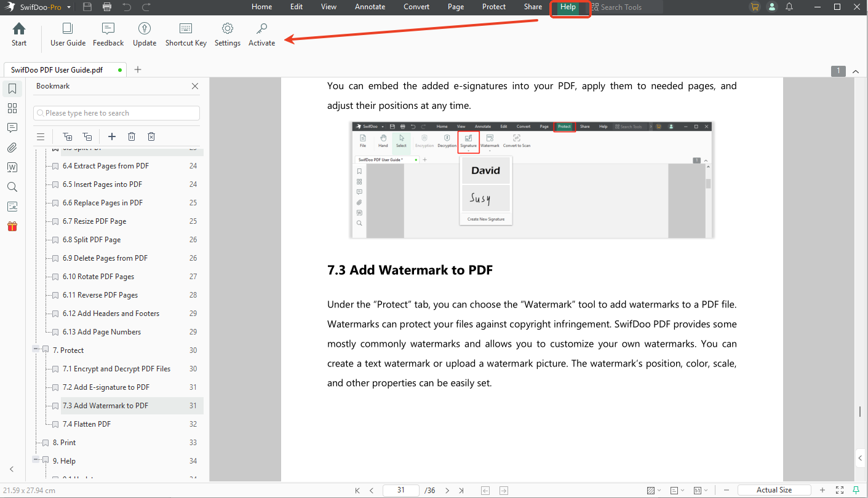The image size is (868, 498).
Task: Open the thumbnails panel in sidebar
Action: 12,108
